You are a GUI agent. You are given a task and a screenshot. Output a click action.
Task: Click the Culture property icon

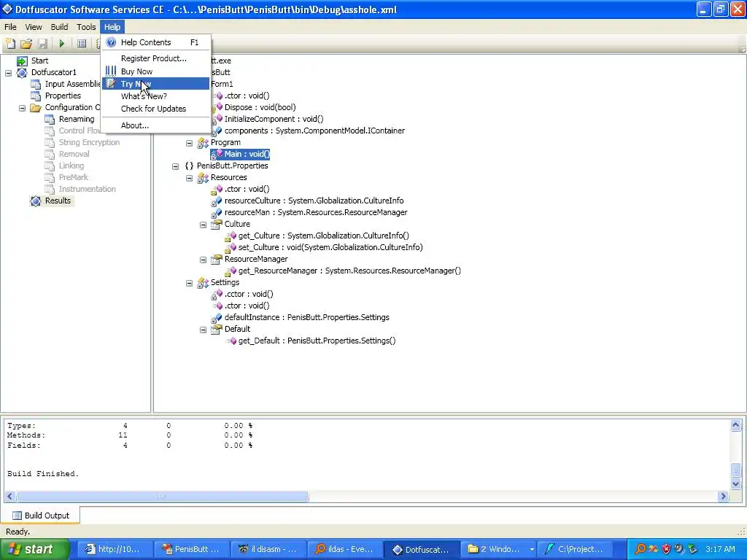pyautogui.click(x=217, y=225)
